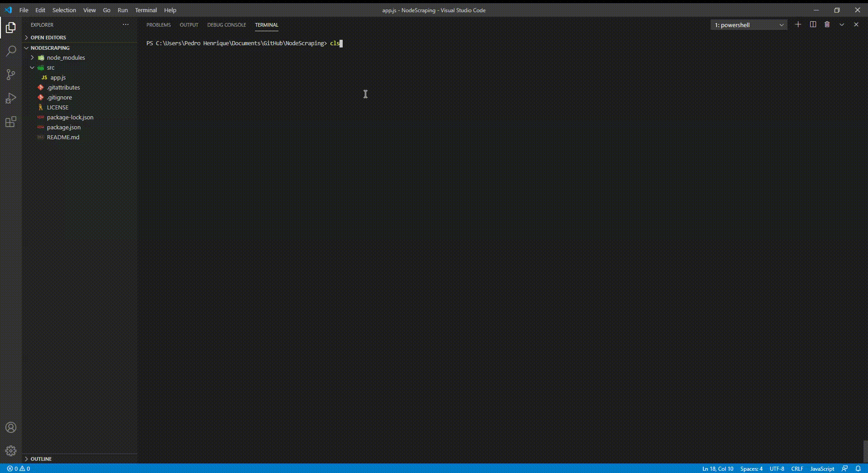Change language mode via JavaScript
868x473 pixels.
822,468
